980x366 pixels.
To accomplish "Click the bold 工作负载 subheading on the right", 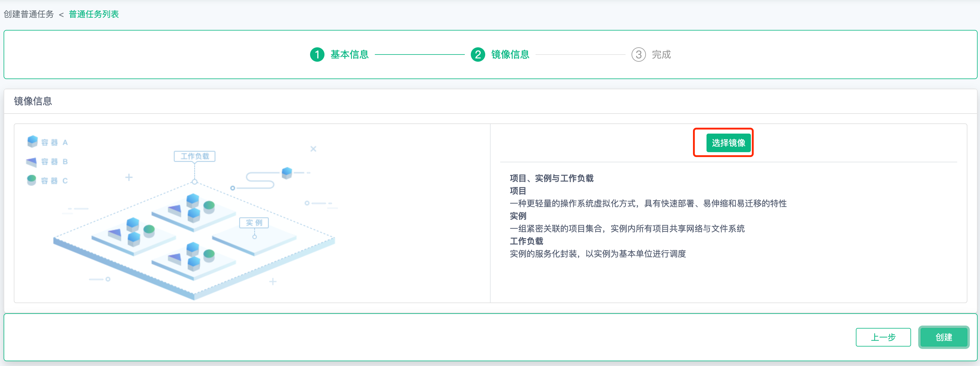I will pos(527,241).
